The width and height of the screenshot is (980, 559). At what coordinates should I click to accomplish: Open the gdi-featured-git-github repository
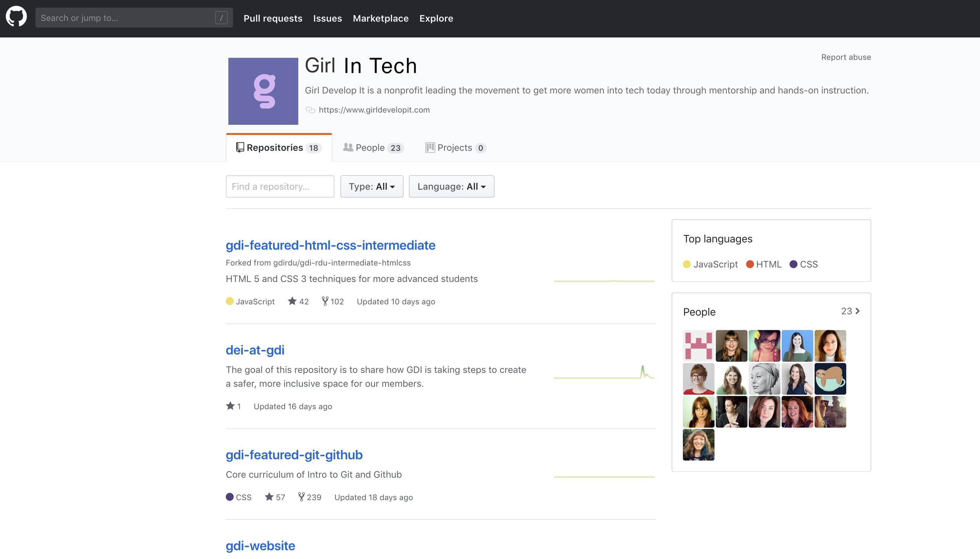point(294,455)
